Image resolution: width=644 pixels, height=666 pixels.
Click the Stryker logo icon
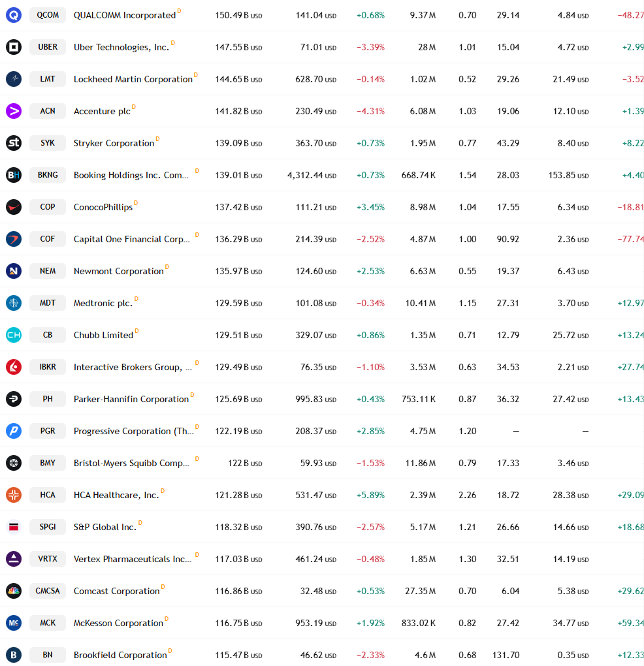point(14,143)
